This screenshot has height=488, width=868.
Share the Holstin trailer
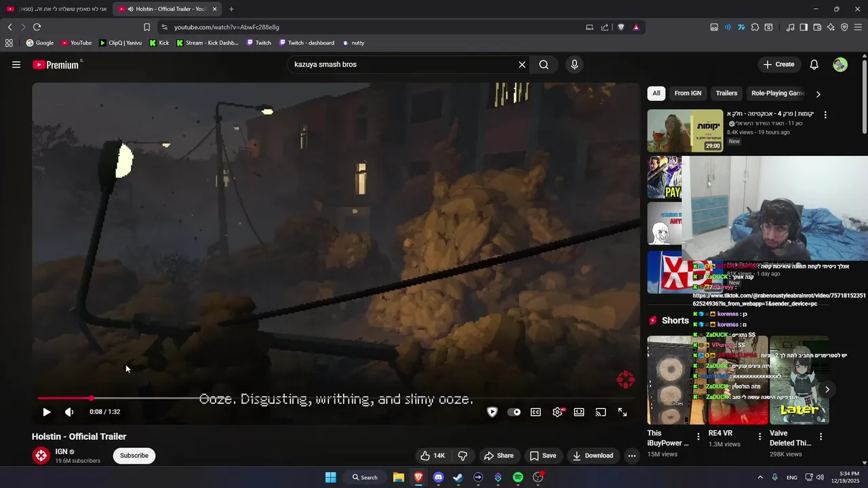tap(498, 455)
